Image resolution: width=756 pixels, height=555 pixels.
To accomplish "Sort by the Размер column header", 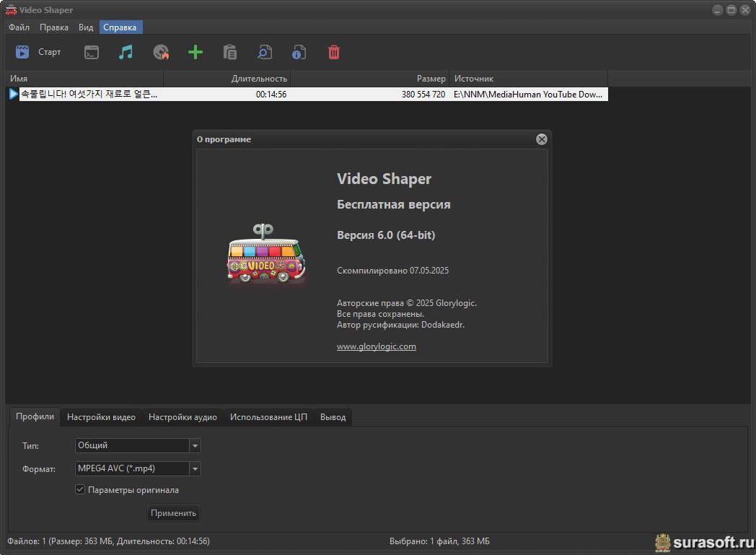I will [370, 79].
